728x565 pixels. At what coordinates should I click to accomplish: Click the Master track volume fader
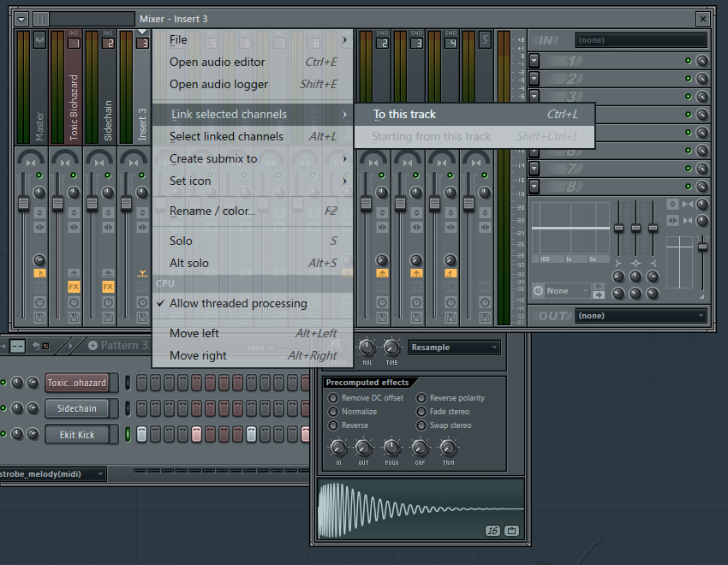coord(23,203)
